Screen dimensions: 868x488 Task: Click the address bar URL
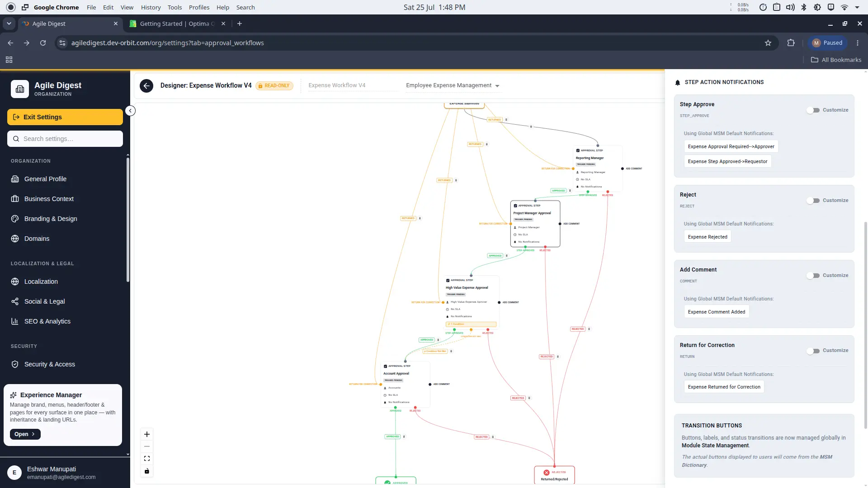167,43
